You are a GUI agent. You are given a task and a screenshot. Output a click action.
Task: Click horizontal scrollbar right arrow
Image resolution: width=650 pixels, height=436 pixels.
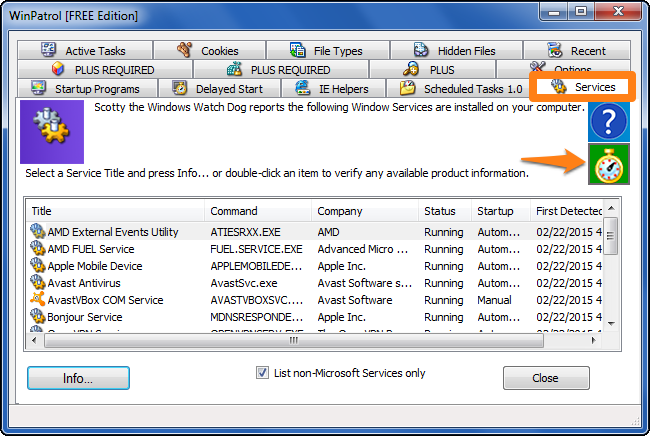(594, 341)
